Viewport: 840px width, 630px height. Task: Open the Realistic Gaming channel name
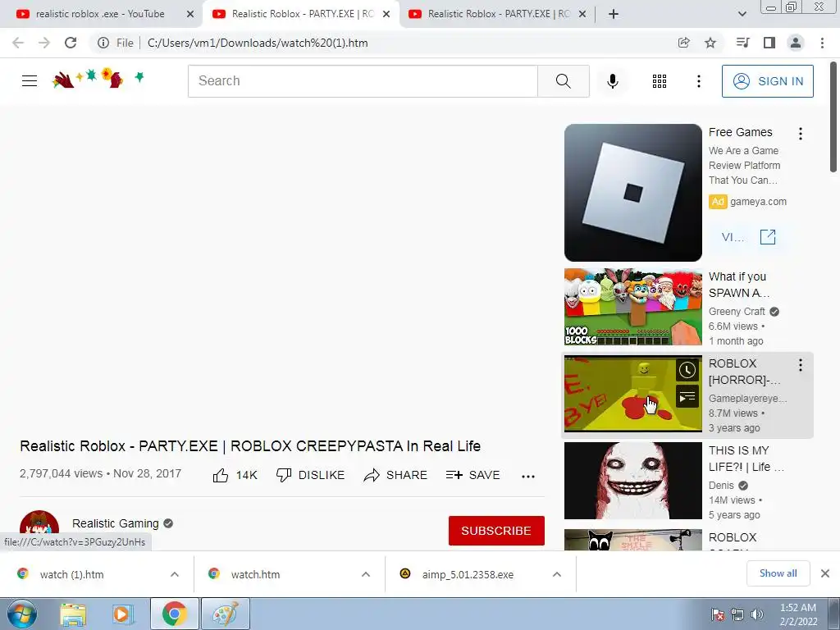point(116,523)
